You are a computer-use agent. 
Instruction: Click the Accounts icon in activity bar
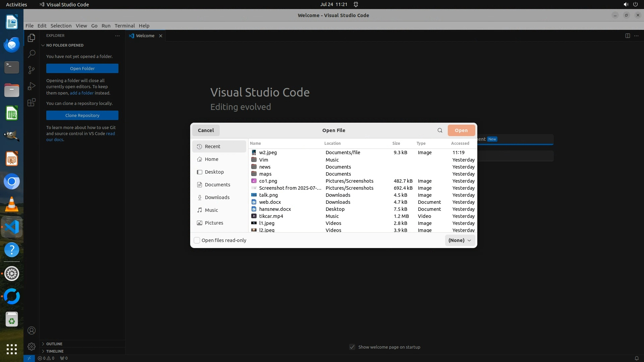32,330
